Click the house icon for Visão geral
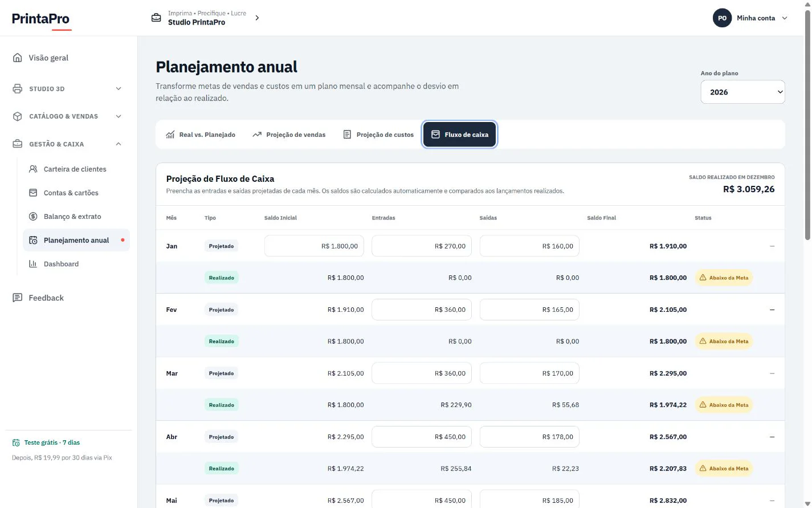Viewport: 812px width, 508px height. pos(18,58)
